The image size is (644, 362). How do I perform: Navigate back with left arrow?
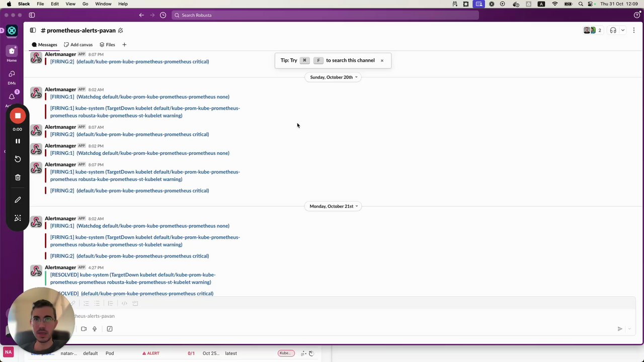point(141,15)
